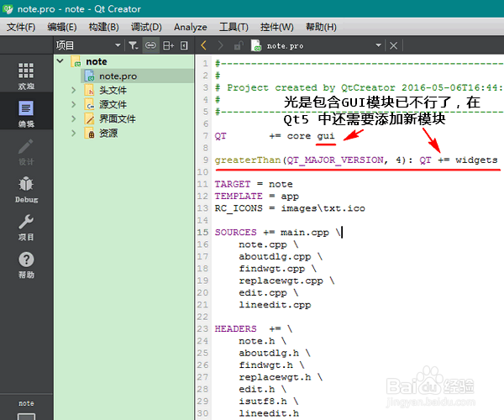The height and width of the screenshot is (420, 504).
Task: Switch to Edit mode (编辑) in sidebar
Action: click(x=26, y=113)
